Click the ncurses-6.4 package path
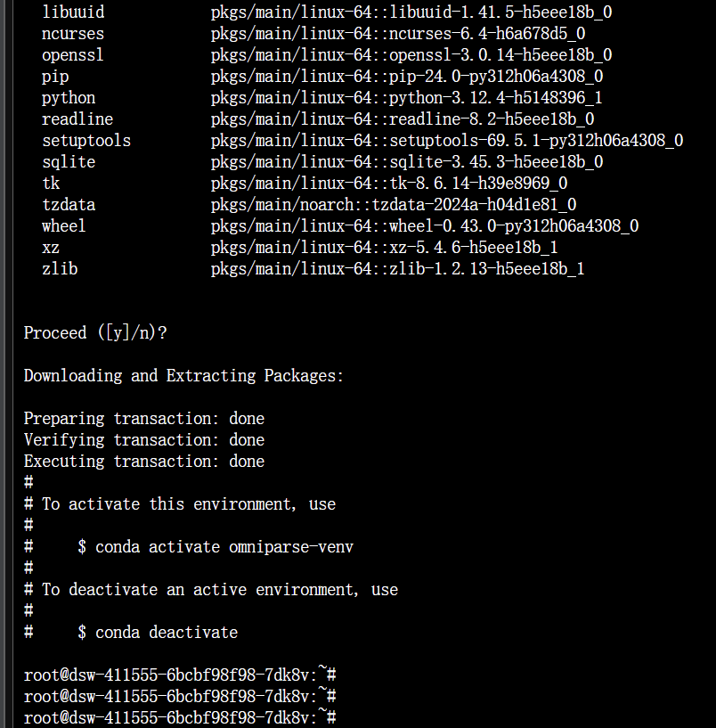 coord(397,33)
